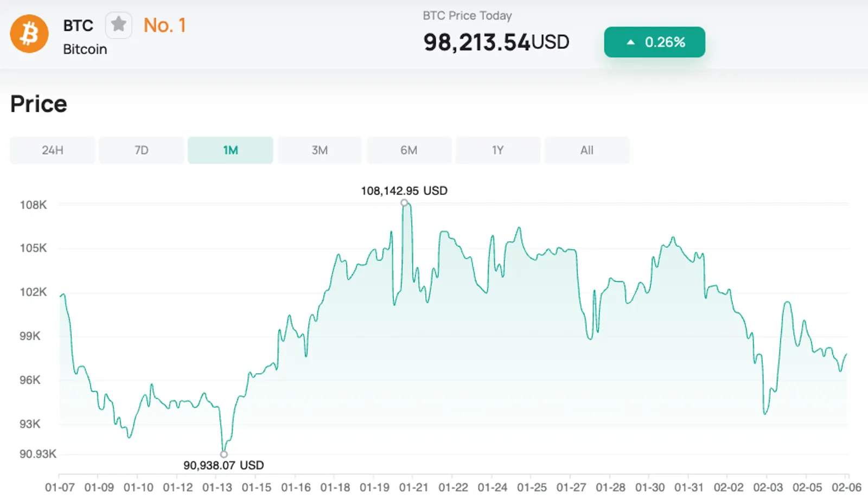This screenshot has height=500, width=868.
Task: Show the 1Y price history
Action: click(498, 150)
